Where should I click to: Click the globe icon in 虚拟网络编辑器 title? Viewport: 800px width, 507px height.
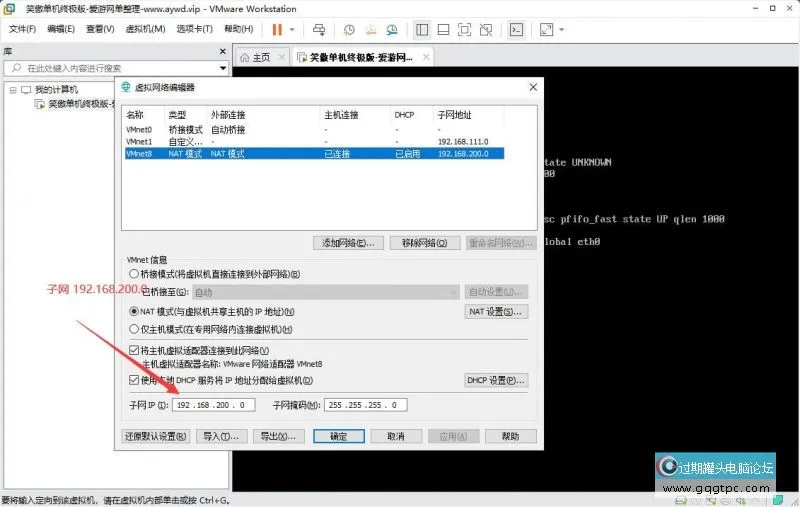[126, 87]
